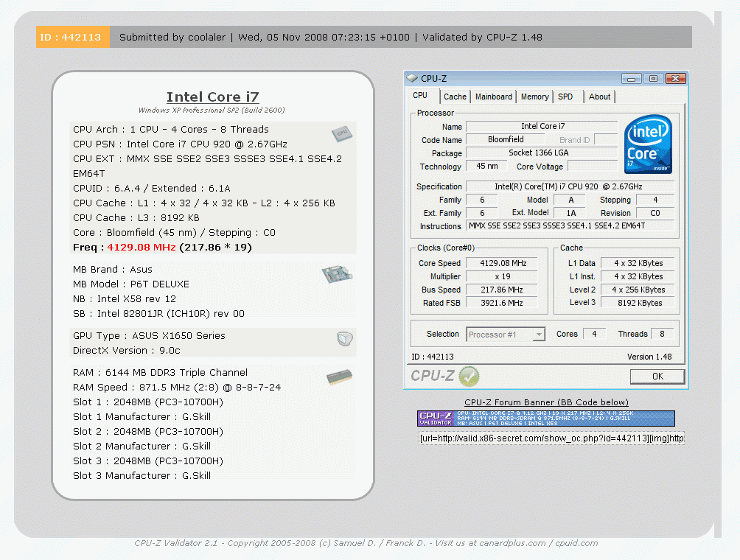Open the About tab

tap(599, 97)
